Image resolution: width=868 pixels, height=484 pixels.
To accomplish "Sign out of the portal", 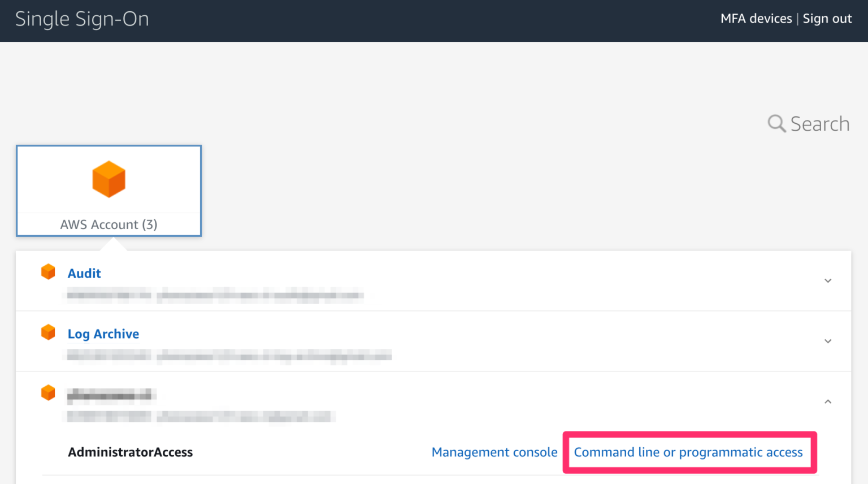I will 827,18.
